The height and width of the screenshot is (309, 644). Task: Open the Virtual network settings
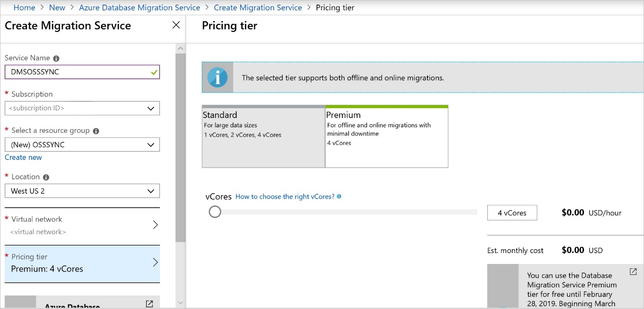click(82, 225)
